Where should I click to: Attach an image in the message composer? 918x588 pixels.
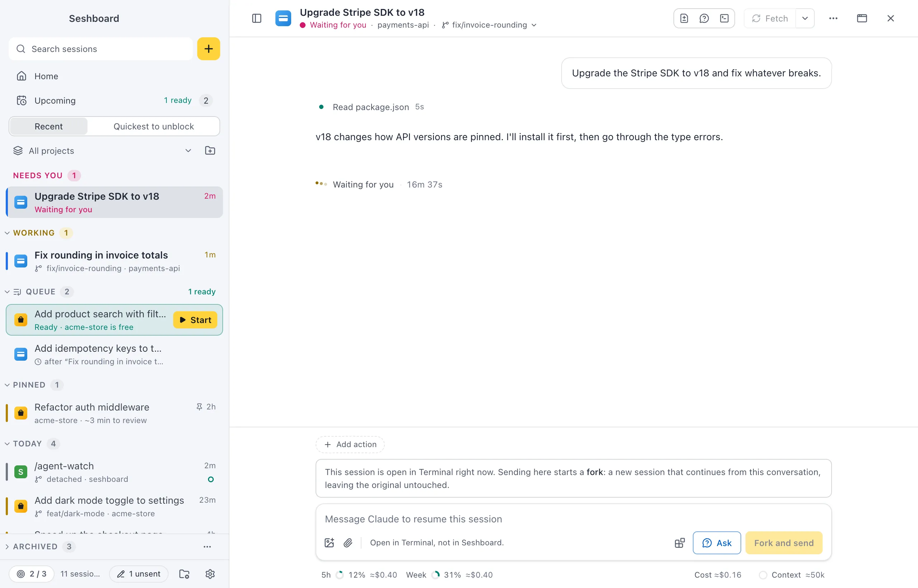329,542
